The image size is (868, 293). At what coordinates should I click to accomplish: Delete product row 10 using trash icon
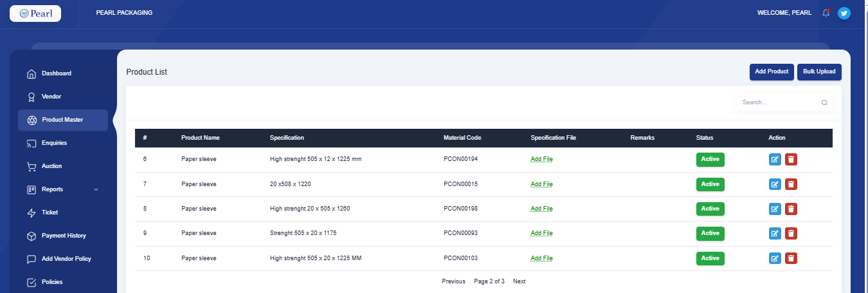point(791,258)
